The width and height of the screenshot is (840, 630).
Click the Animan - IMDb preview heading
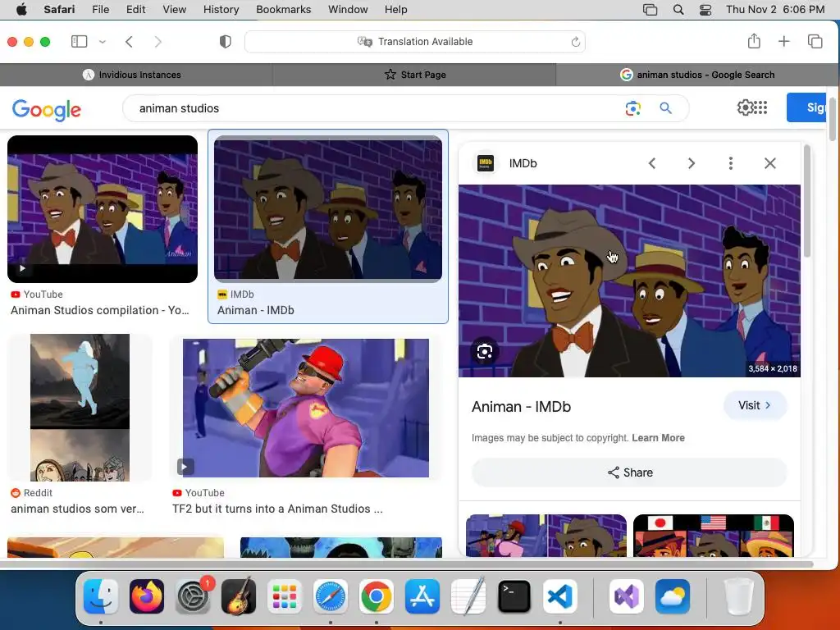[x=521, y=407]
